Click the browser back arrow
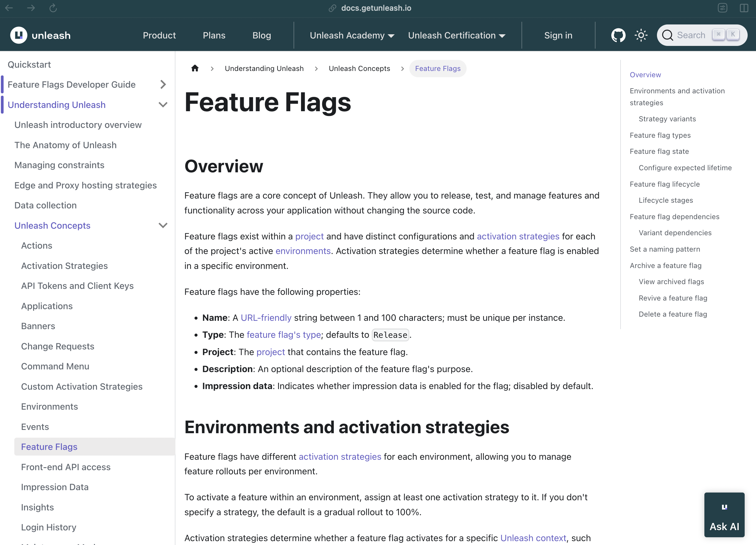The width and height of the screenshot is (756, 545). [9, 8]
